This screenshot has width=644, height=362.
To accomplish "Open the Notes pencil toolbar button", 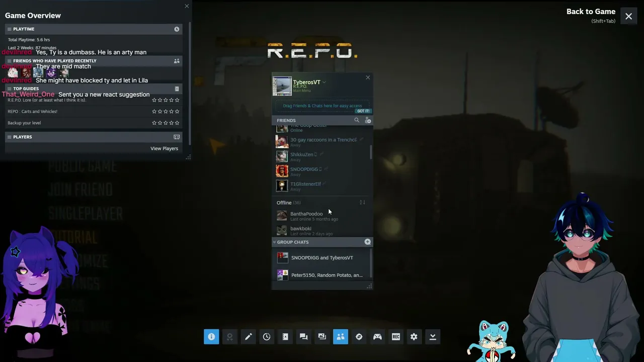I will 248,337.
